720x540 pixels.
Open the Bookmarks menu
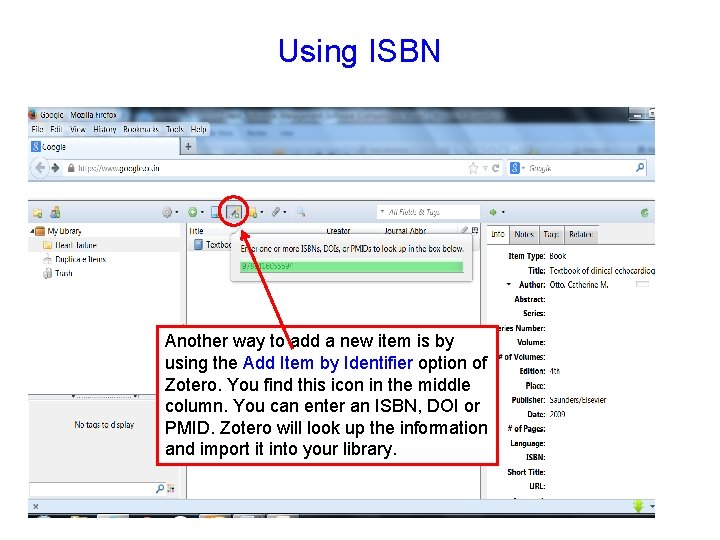[x=141, y=129]
